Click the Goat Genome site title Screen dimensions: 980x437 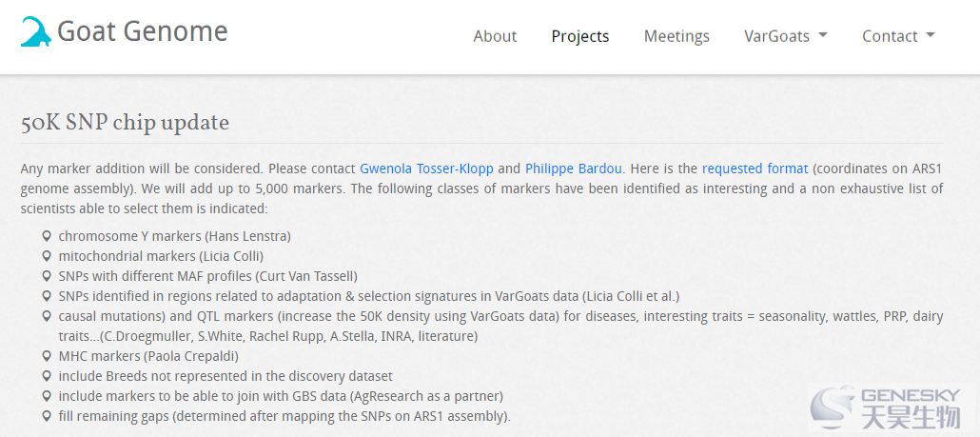[143, 31]
